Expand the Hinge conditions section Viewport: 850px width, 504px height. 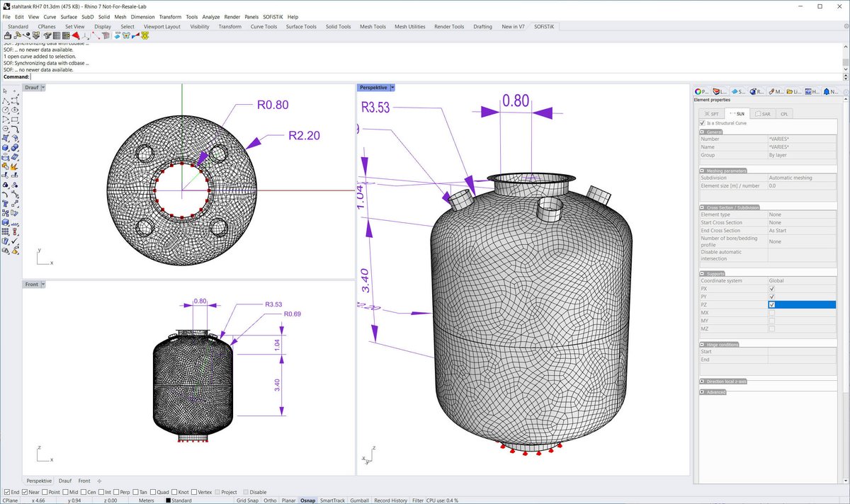pos(701,343)
